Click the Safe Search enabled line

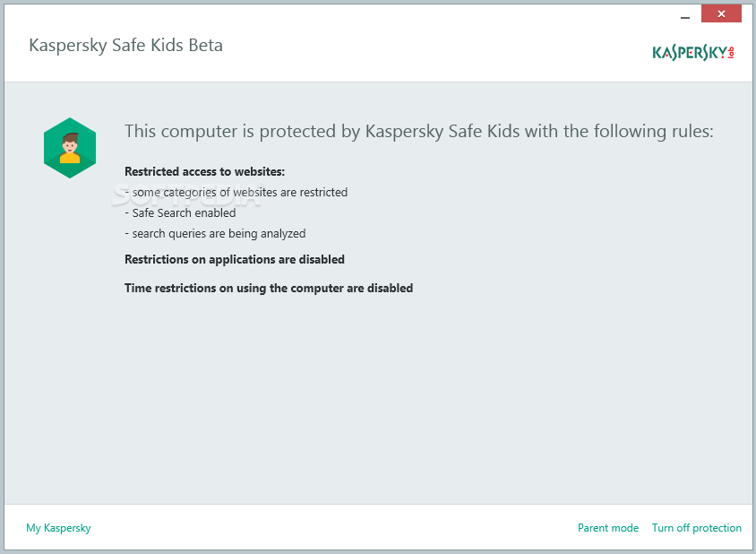(x=180, y=213)
